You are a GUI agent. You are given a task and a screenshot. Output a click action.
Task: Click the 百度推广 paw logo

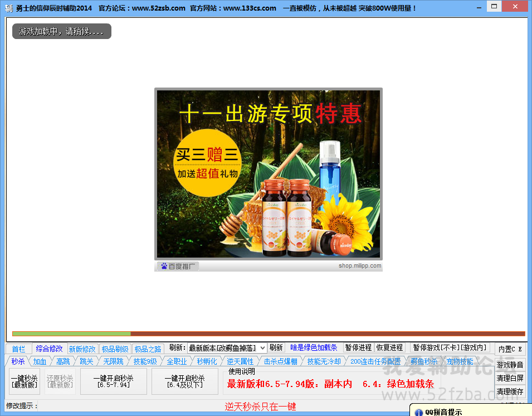click(164, 266)
